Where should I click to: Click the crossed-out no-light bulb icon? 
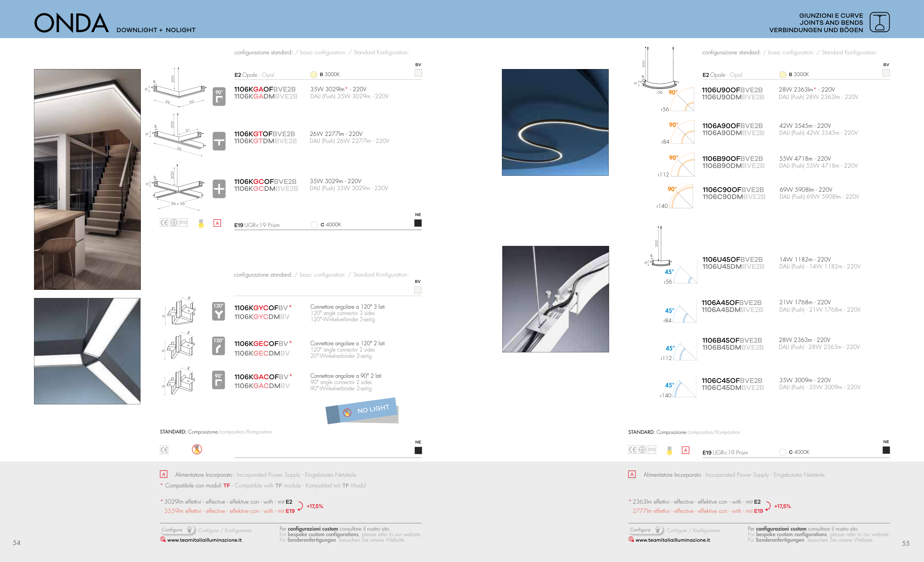click(197, 449)
